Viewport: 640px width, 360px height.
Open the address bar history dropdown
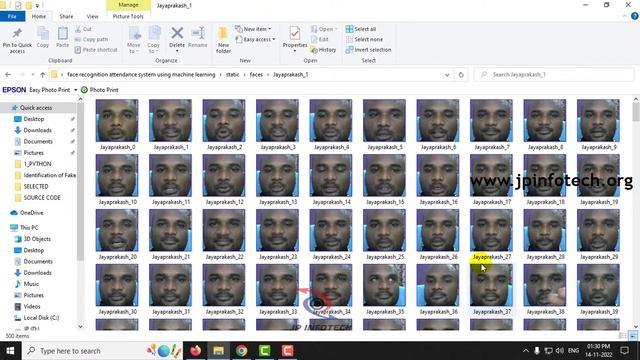click(447, 75)
